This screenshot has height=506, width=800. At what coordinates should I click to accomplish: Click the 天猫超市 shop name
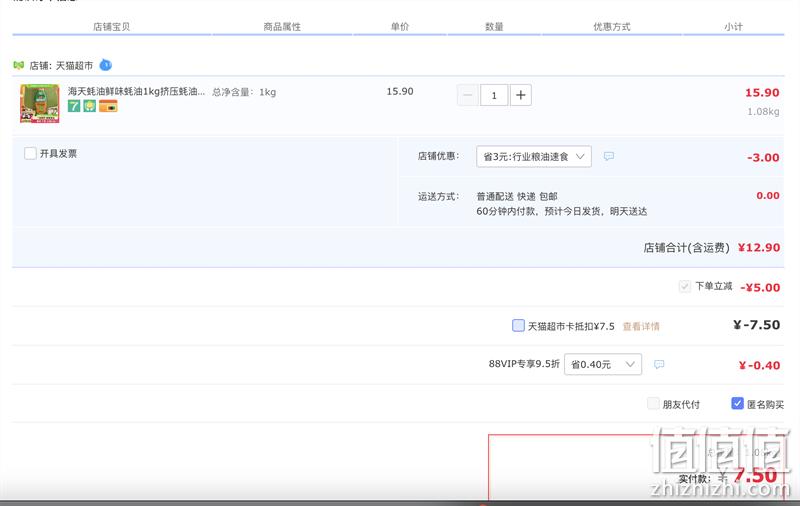click(x=74, y=66)
